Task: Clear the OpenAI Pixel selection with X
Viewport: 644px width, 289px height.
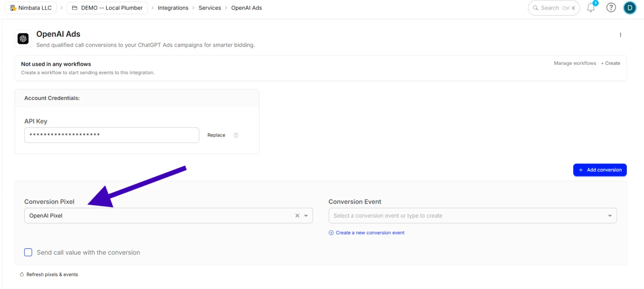Action: point(297,216)
